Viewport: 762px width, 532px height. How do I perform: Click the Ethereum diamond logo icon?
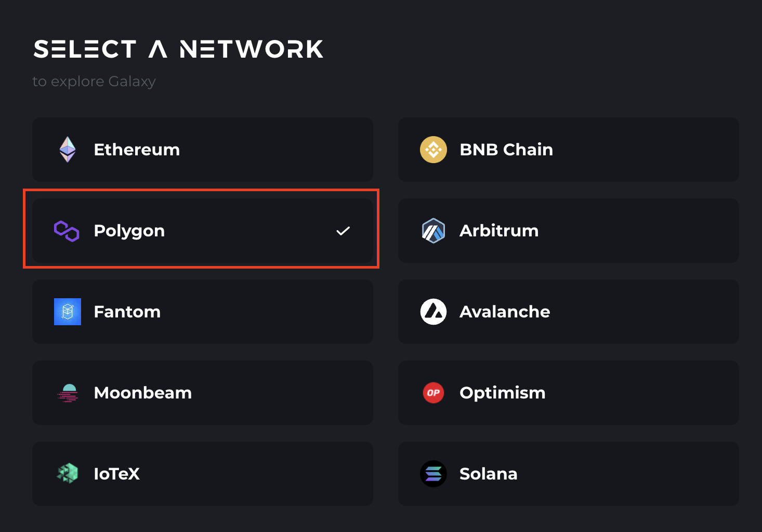pyautogui.click(x=68, y=150)
